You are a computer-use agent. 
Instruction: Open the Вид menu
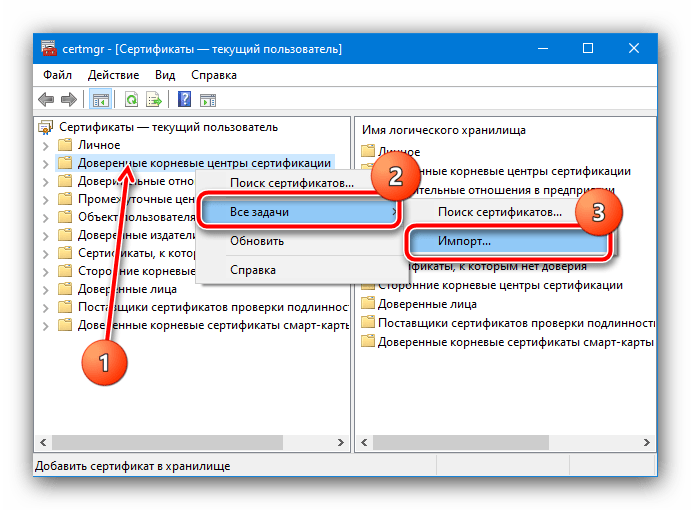pos(165,75)
